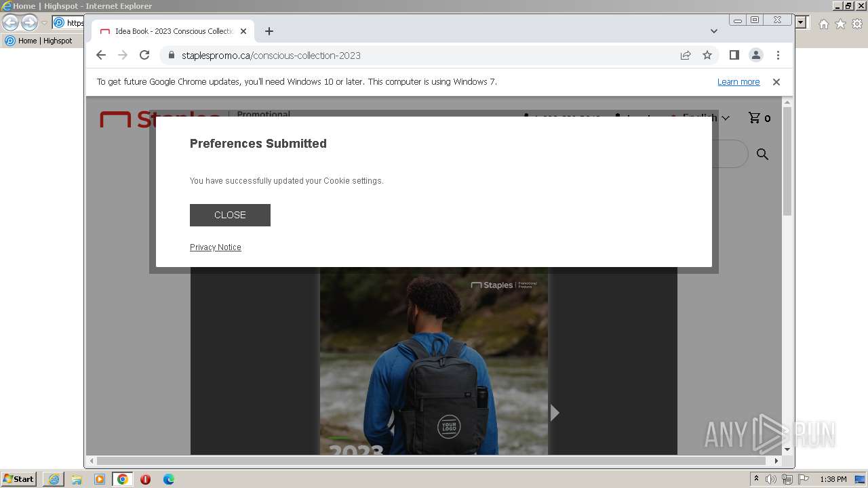Image resolution: width=868 pixels, height=488 pixels.
Task: Click the 1:38 PM clock
Action: (833, 479)
